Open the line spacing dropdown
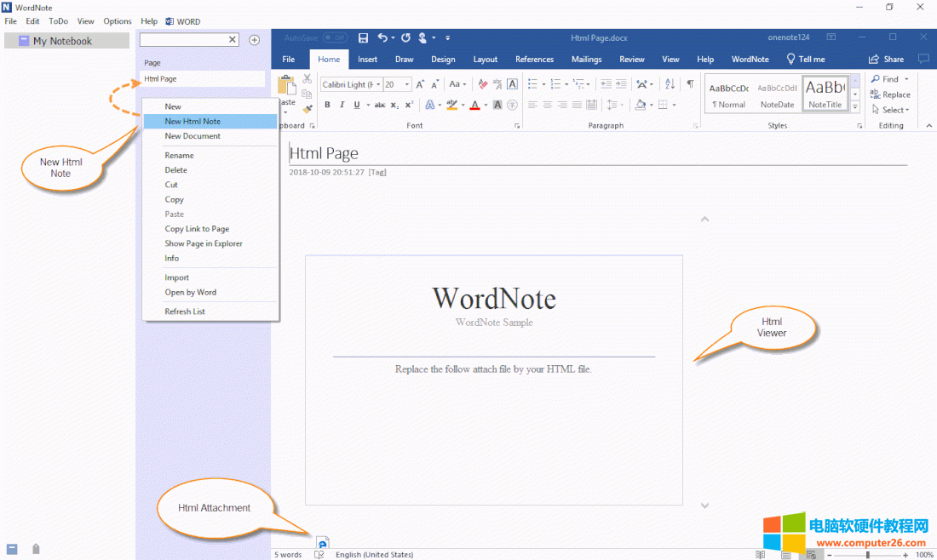937x560 pixels. [x=613, y=105]
